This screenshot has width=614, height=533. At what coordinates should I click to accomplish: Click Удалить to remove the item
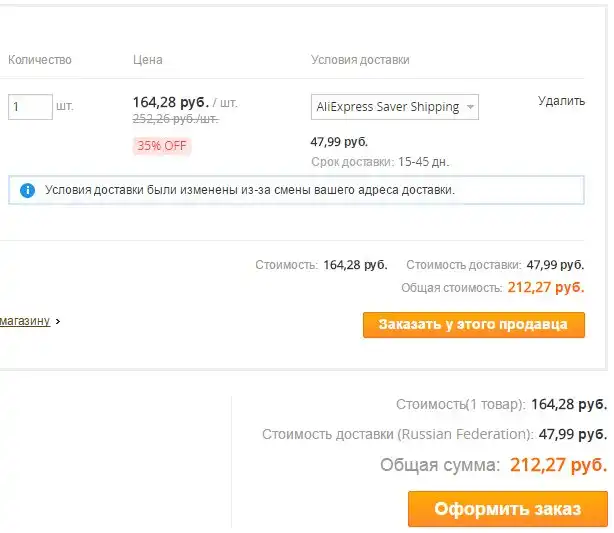[x=561, y=101]
